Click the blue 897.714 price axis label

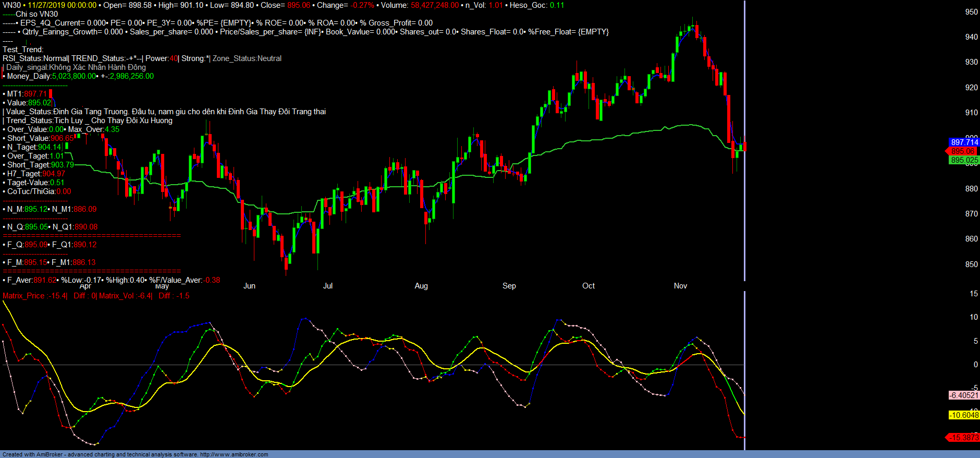click(964, 142)
